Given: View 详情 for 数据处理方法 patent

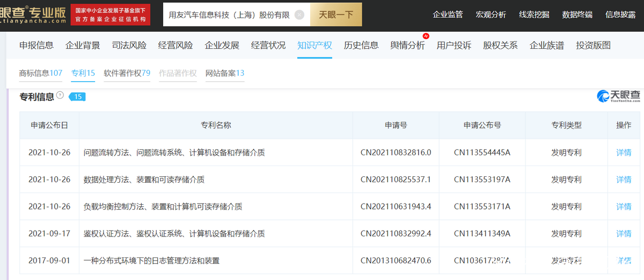Looking at the screenshot, I should [624, 180].
